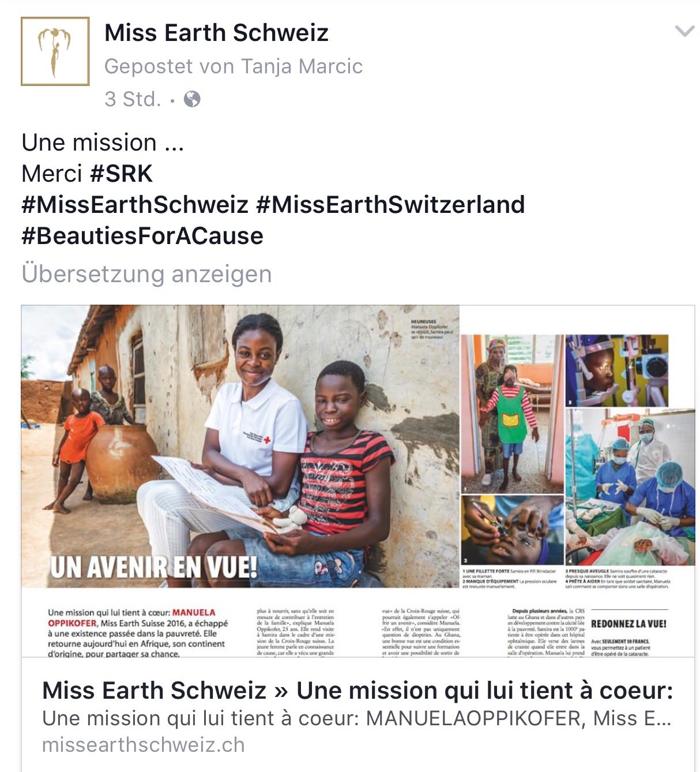
Task: Click the public globe privacy icon
Action: click(x=192, y=100)
